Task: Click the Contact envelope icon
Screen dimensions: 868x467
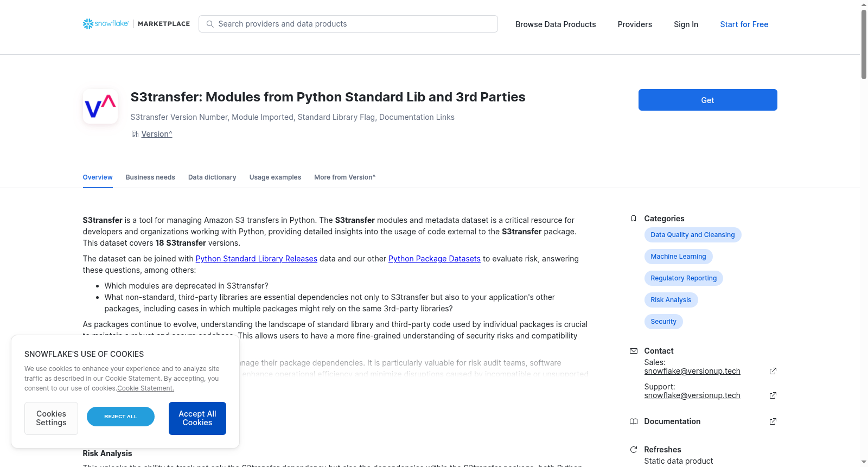Action: point(634,351)
